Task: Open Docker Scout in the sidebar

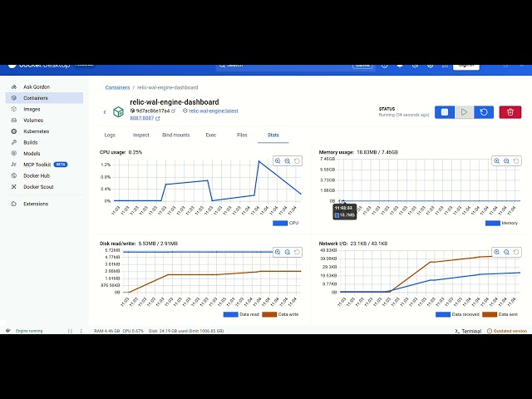Action: (44, 187)
